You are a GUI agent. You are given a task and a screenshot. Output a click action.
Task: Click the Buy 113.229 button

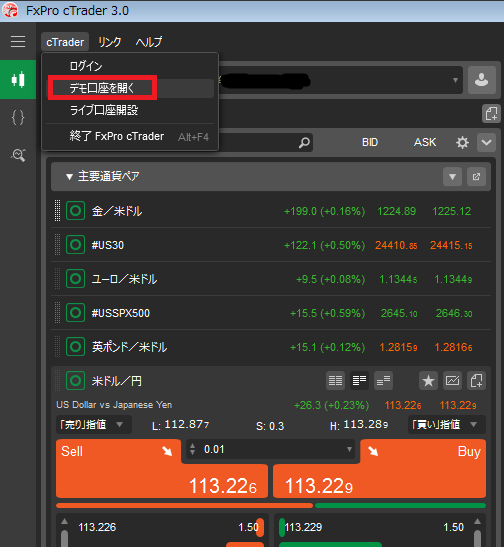pyautogui.click(x=379, y=469)
